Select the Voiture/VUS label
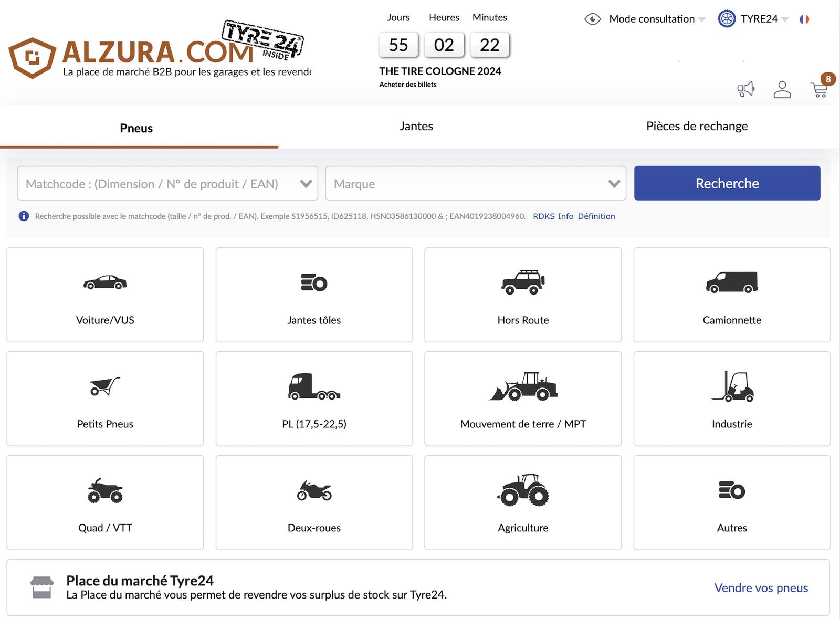The image size is (840, 619). pyautogui.click(x=105, y=320)
